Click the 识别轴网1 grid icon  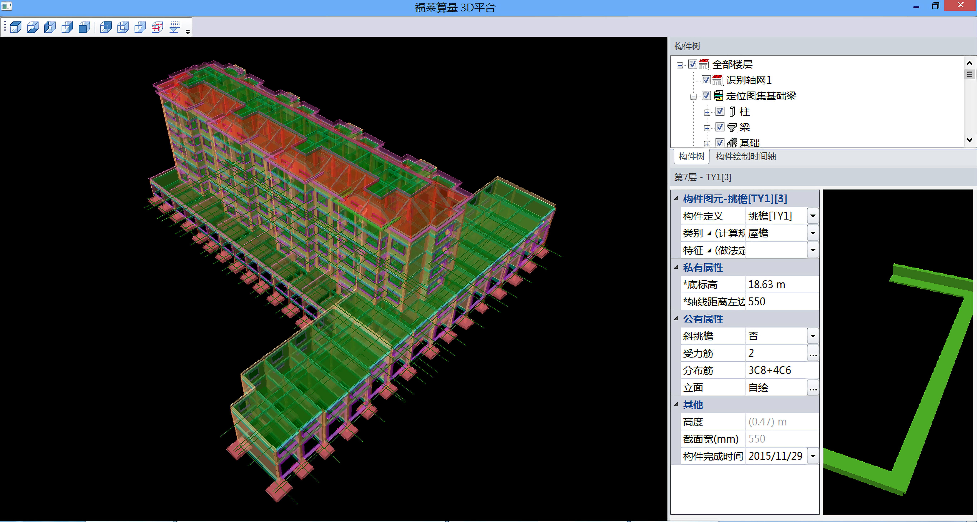[x=717, y=80]
